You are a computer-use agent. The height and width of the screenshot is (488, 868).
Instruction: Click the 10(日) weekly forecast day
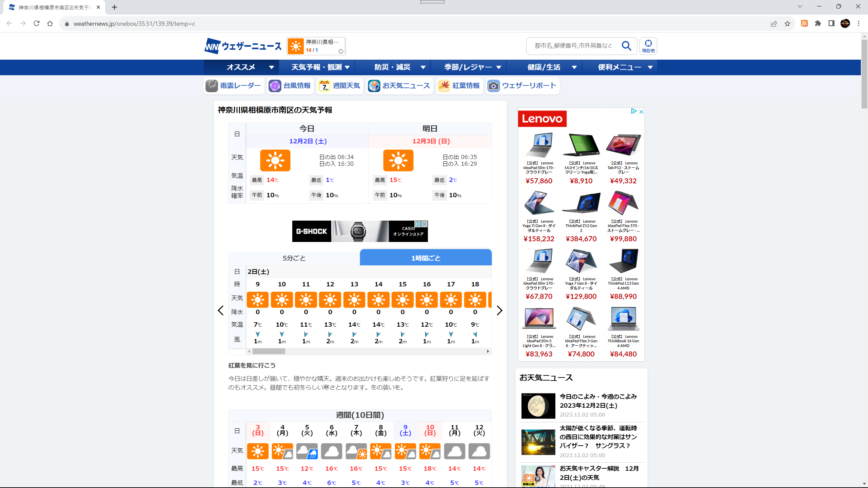click(x=430, y=430)
